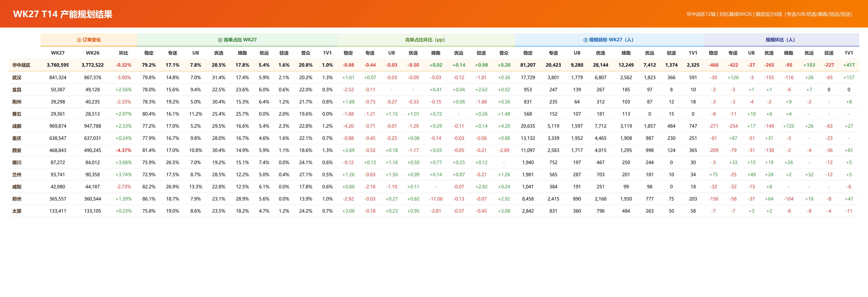Click the WK26 column header

(x=93, y=53)
